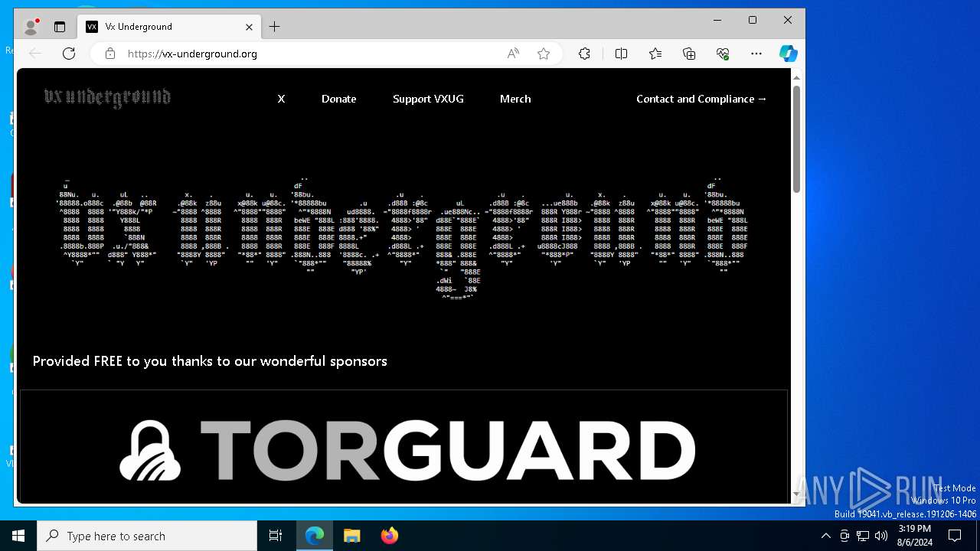
Task: Maximize the Edge window
Action: click(753, 21)
